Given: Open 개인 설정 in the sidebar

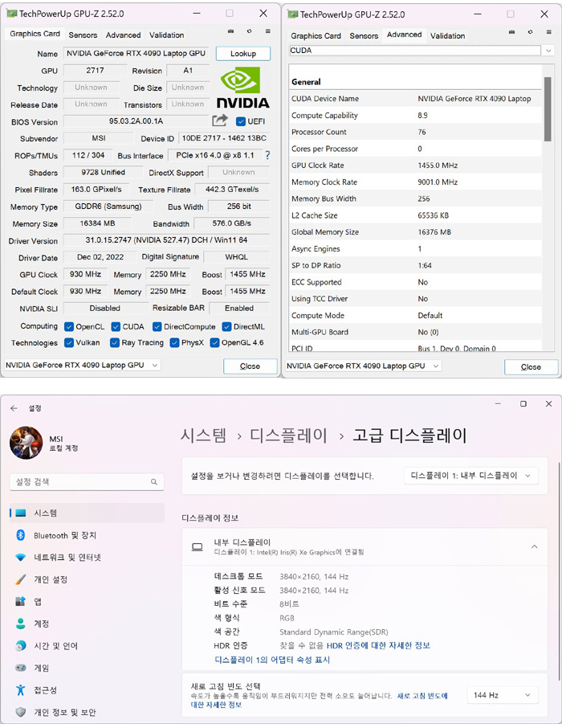Looking at the screenshot, I should pos(87,579).
